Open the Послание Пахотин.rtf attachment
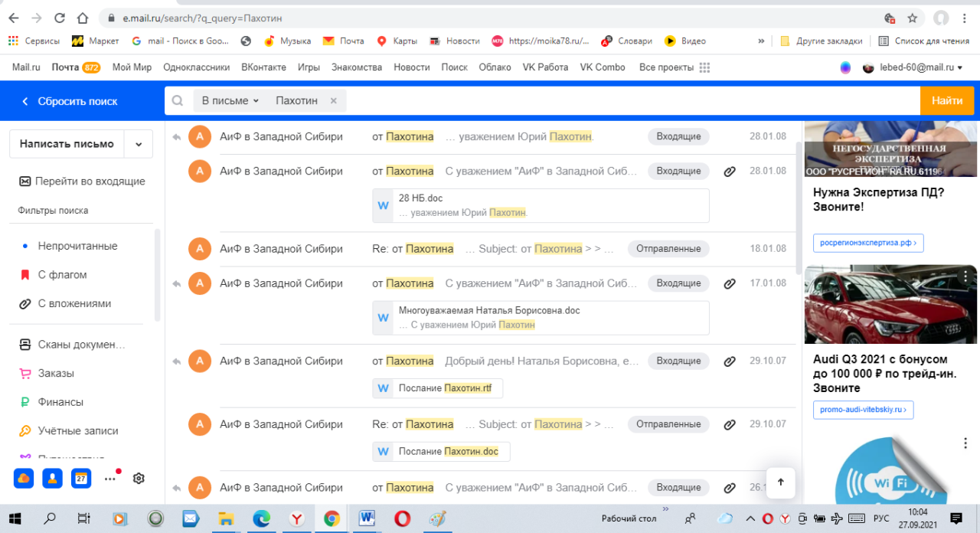This screenshot has width=980, height=533. coord(437,388)
